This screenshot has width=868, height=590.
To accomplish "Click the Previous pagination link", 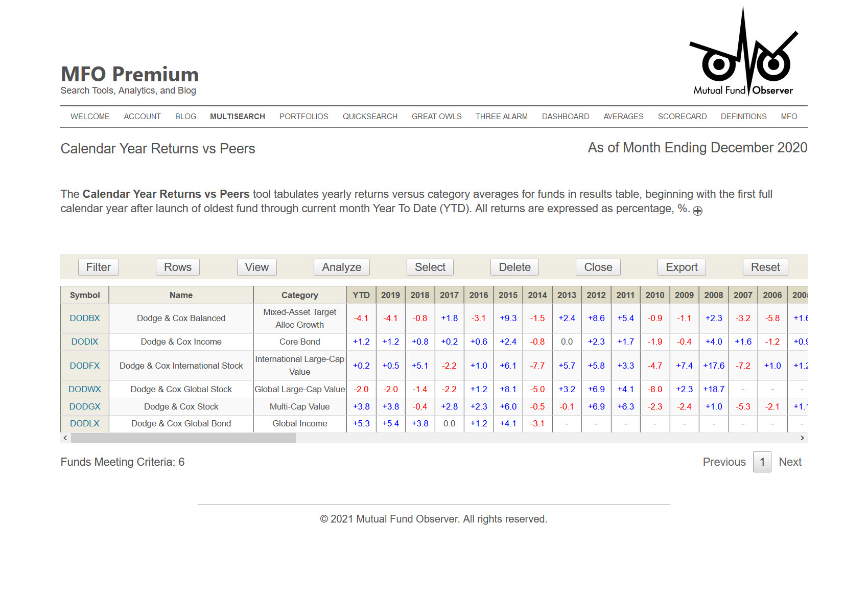I will (x=724, y=462).
